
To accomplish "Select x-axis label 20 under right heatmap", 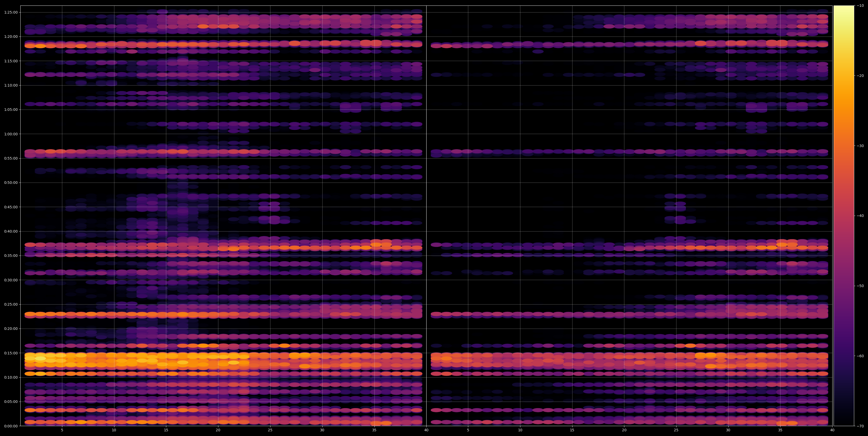I will click(x=624, y=430).
